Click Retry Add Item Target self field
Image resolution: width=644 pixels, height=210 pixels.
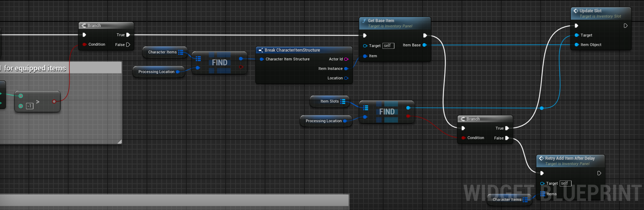click(x=566, y=183)
